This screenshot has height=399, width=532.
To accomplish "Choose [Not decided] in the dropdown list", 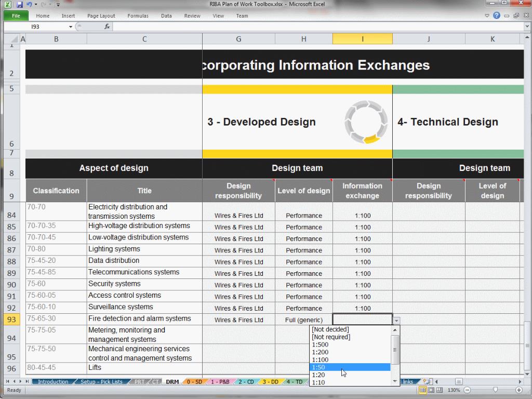I will point(350,329).
